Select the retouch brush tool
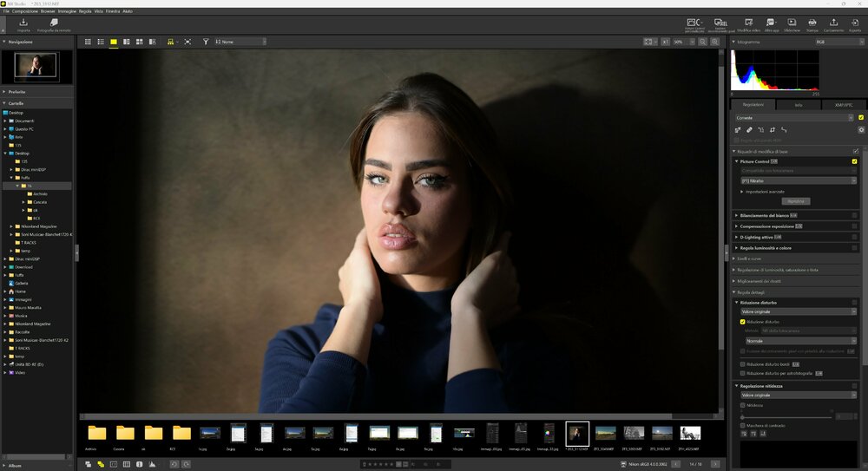Viewport: 868px width, 471px height. pos(749,130)
